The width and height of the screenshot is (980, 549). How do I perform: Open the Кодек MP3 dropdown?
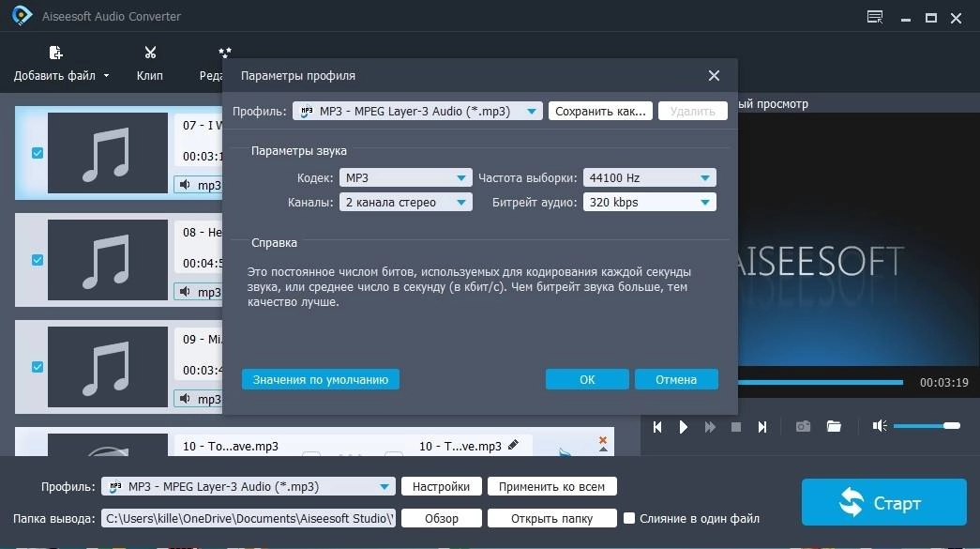pos(406,177)
